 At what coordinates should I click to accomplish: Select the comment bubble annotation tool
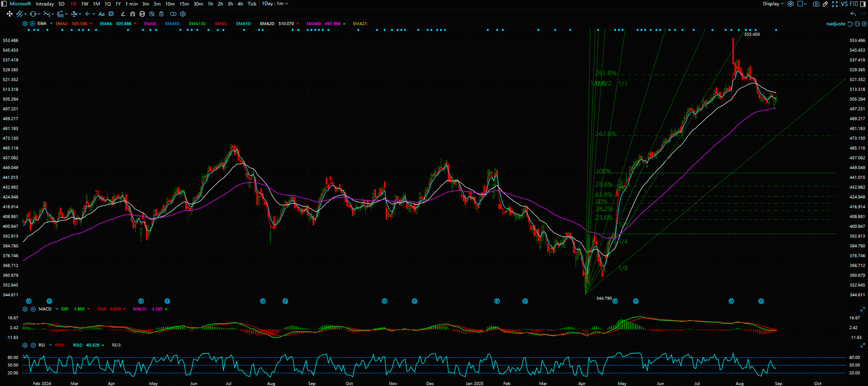pos(111,14)
